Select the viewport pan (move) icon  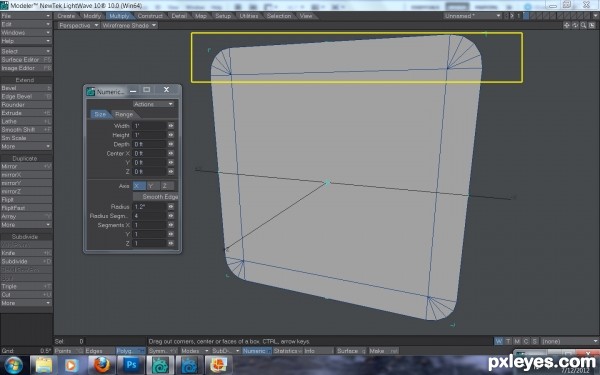tap(567, 25)
